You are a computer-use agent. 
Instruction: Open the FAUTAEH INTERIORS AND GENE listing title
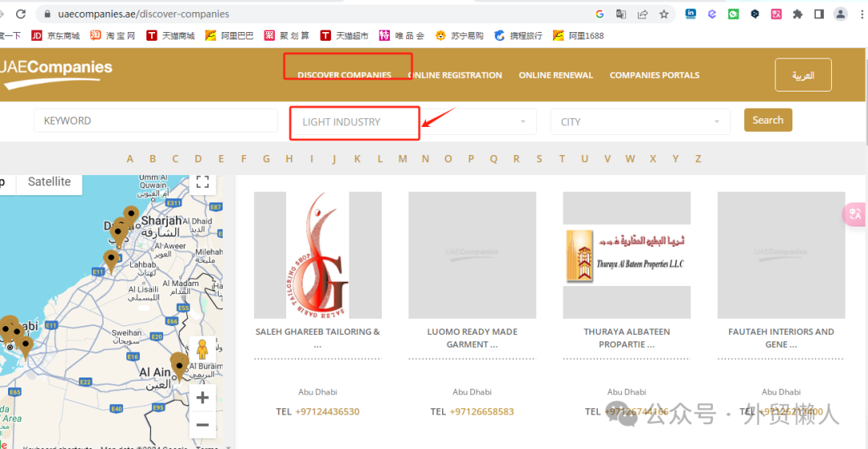(x=781, y=338)
